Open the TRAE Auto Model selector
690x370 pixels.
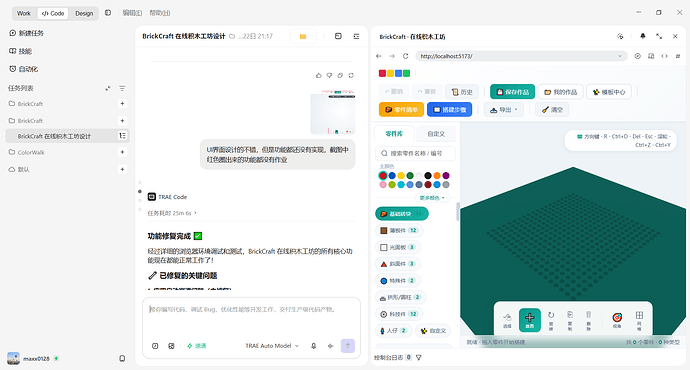[x=272, y=346]
